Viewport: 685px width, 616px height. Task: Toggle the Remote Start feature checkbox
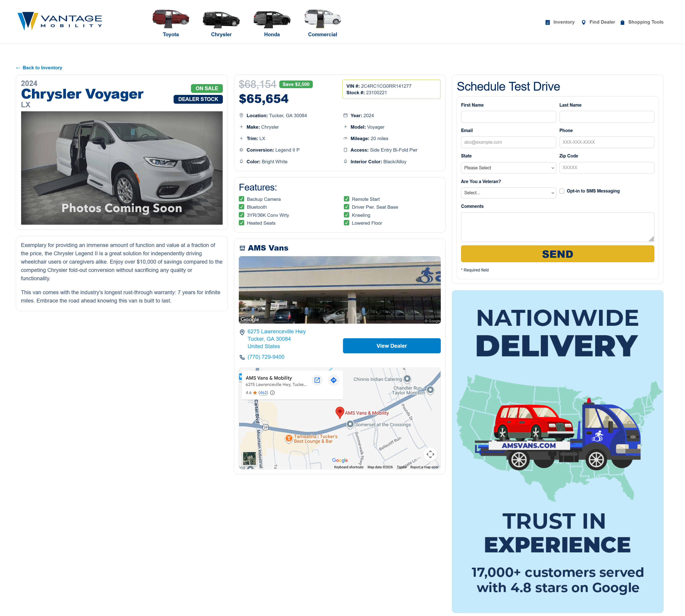(347, 199)
